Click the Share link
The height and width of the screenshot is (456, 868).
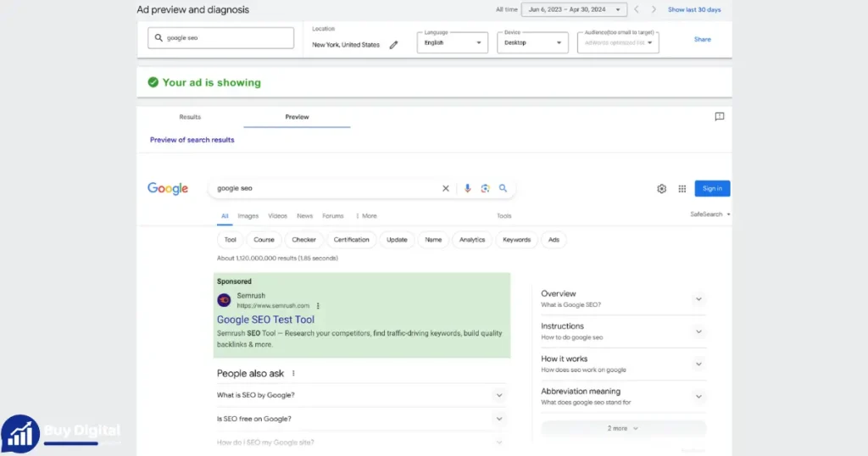point(703,39)
